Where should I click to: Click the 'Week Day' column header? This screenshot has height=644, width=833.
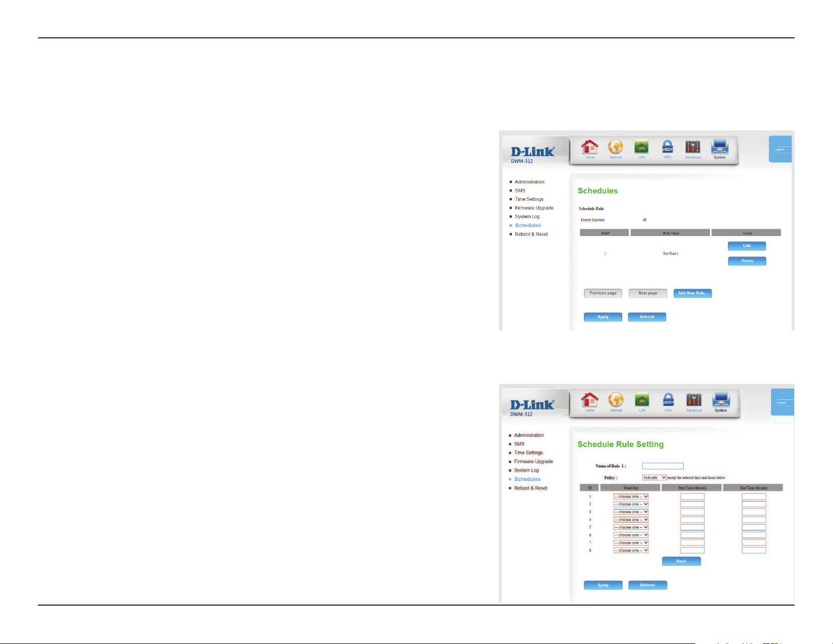coord(631,488)
